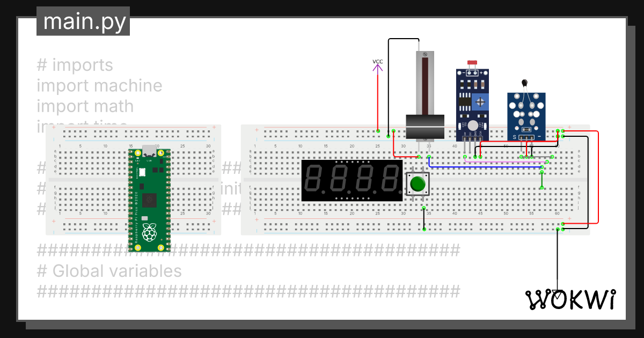
Task: Click the 'import math' code line
Action: click(85, 106)
